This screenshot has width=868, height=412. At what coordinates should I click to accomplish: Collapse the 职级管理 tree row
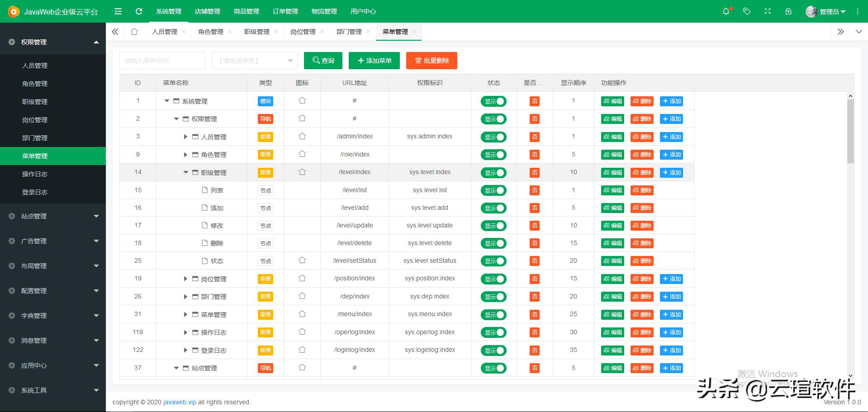[x=185, y=172]
